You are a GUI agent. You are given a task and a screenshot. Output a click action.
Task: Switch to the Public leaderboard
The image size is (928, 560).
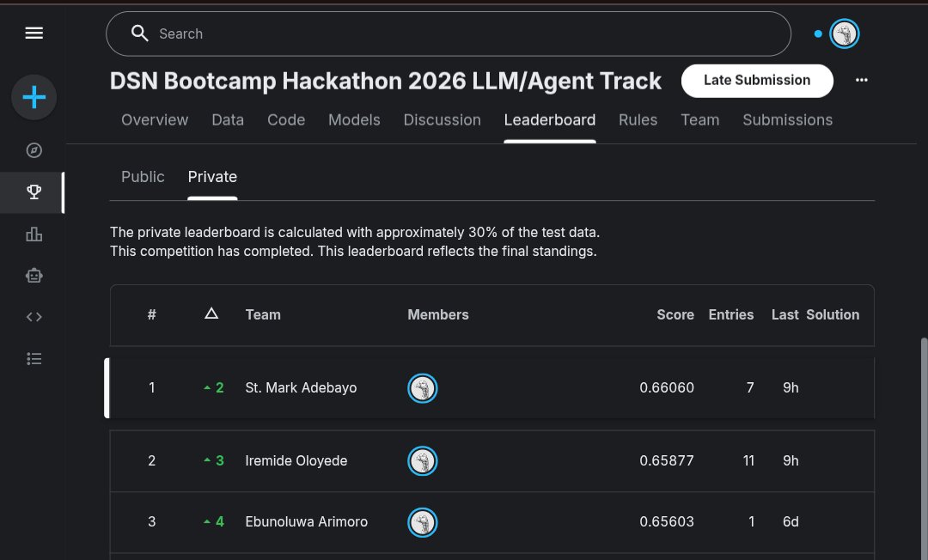(143, 177)
